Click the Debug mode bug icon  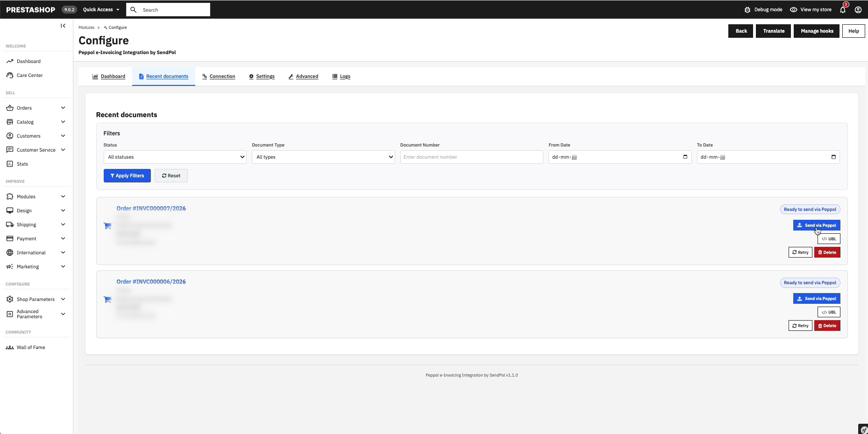(747, 9)
